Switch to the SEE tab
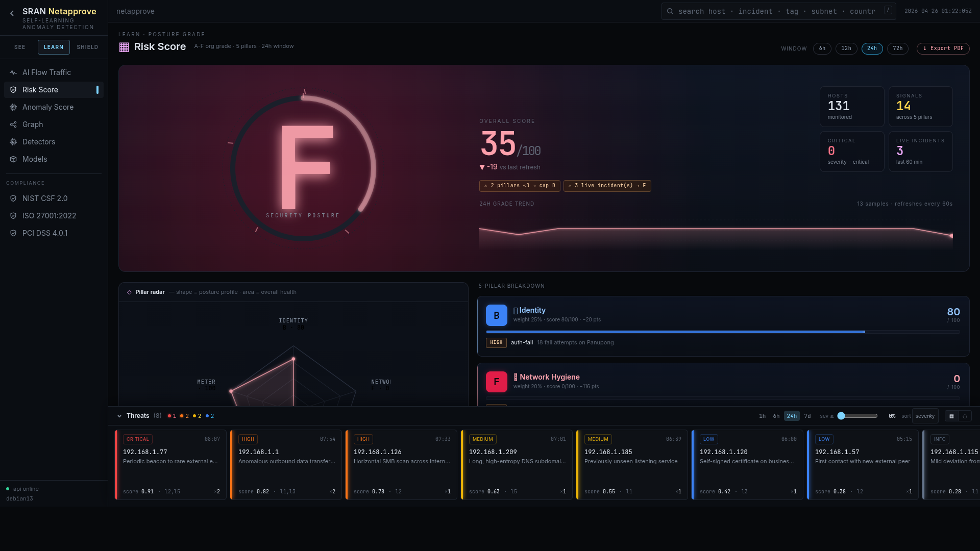This screenshot has width=980, height=551. click(x=20, y=47)
